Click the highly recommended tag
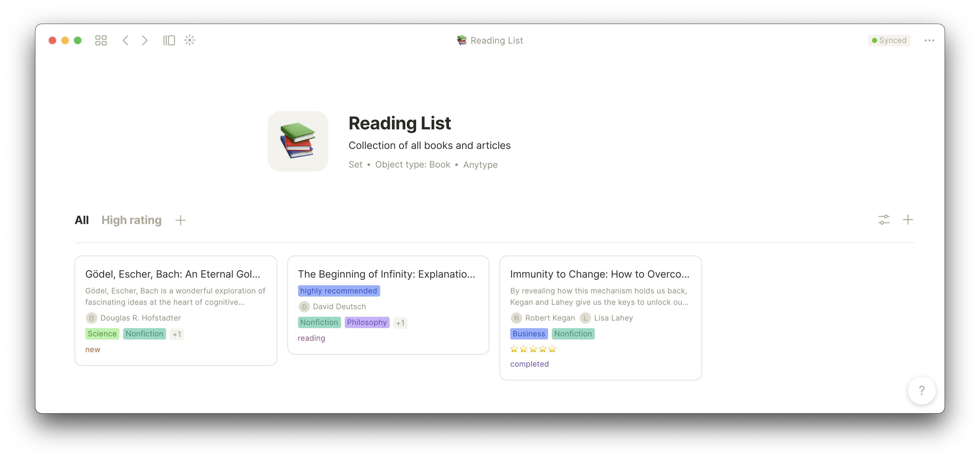This screenshot has height=460, width=980. (x=338, y=291)
